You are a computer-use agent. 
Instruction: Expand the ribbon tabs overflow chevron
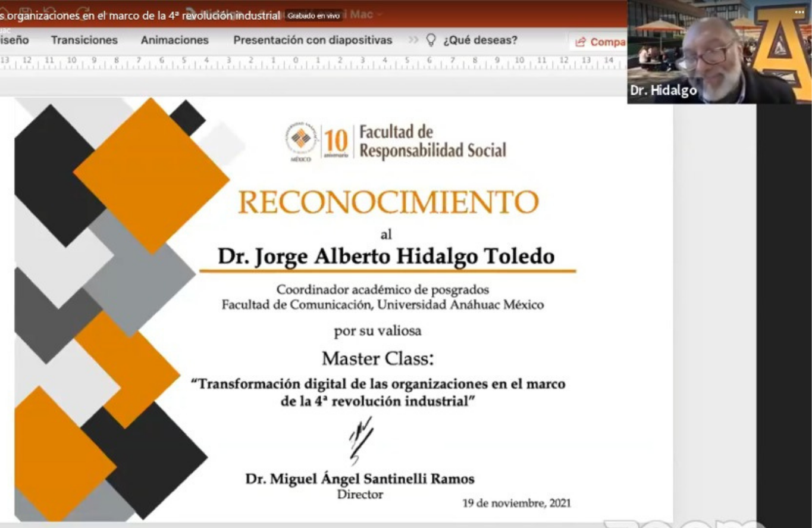point(413,40)
